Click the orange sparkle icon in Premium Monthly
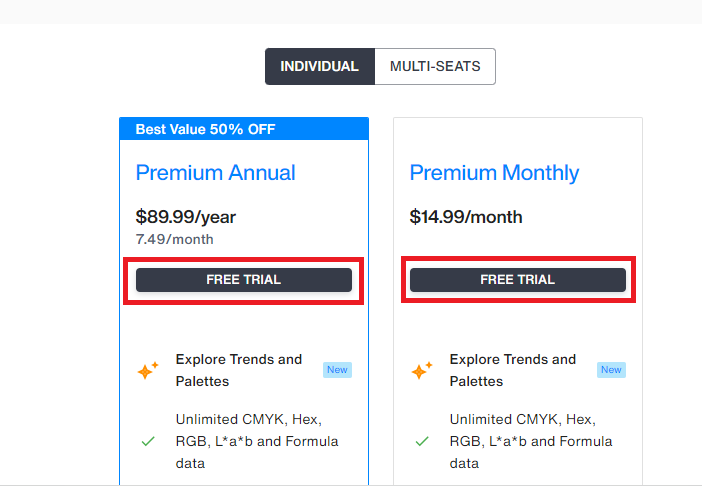This screenshot has height=486, width=702. tap(422, 371)
